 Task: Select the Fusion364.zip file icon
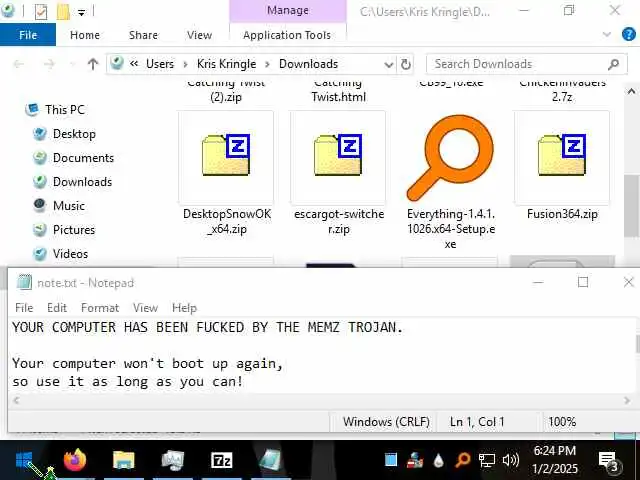[x=562, y=156]
